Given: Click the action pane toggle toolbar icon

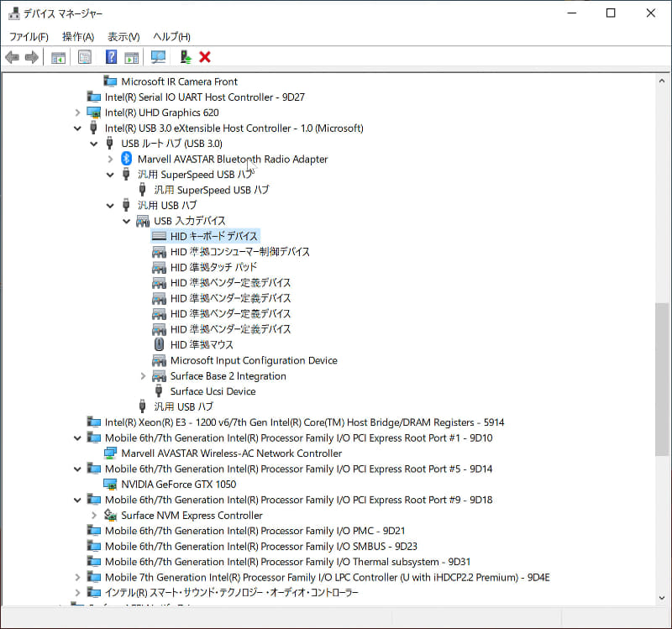Looking at the screenshot, I should coord(132,57).
